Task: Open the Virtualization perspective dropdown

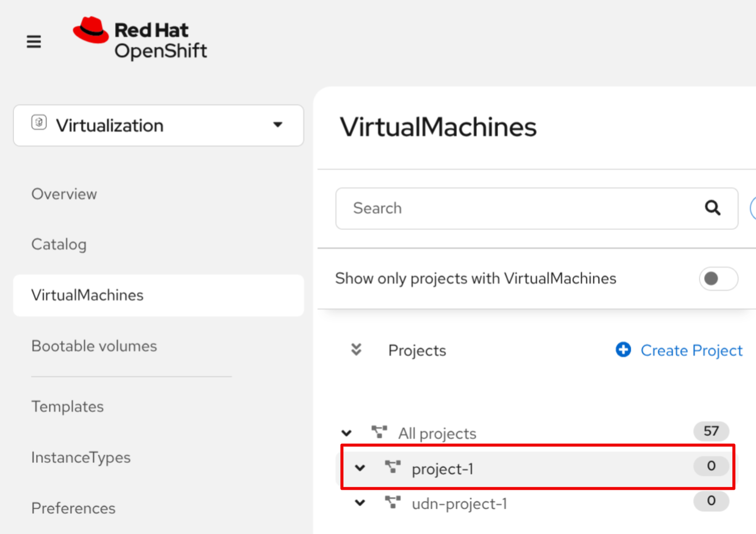Action: click(278, 125)
